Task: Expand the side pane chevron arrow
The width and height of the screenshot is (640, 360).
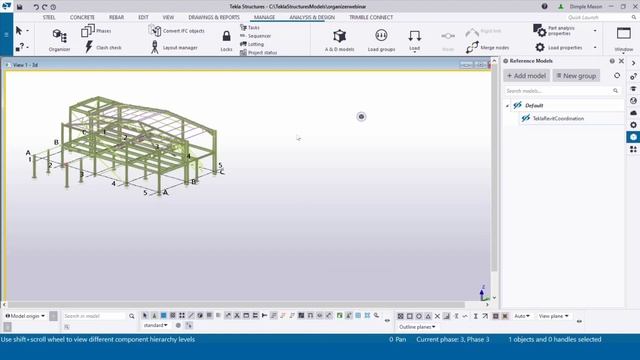Action: click(633, 63)
